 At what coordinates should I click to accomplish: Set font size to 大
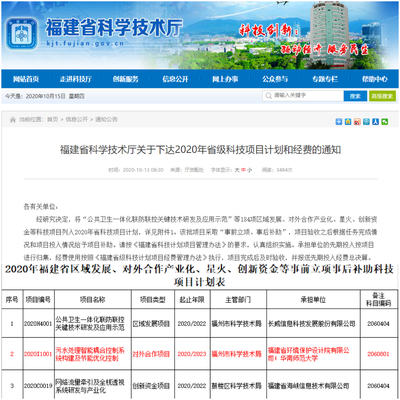click(x=237, y=170)
